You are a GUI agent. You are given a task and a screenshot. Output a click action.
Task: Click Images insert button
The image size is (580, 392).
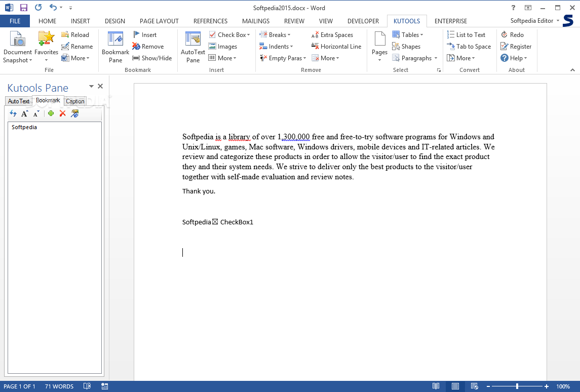click(223, 47)
